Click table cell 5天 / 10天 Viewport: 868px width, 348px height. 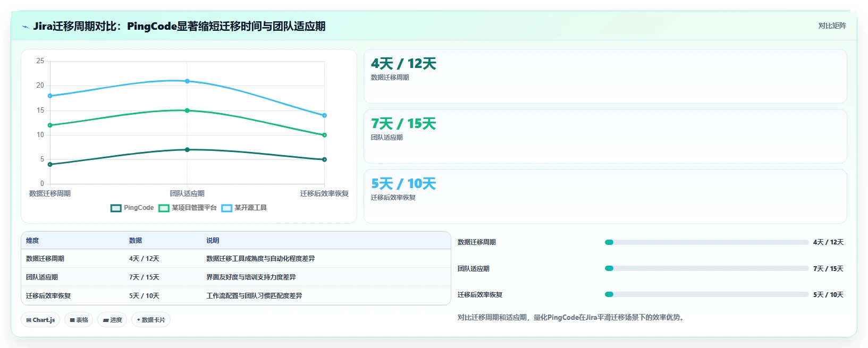[x=144, y=296]
